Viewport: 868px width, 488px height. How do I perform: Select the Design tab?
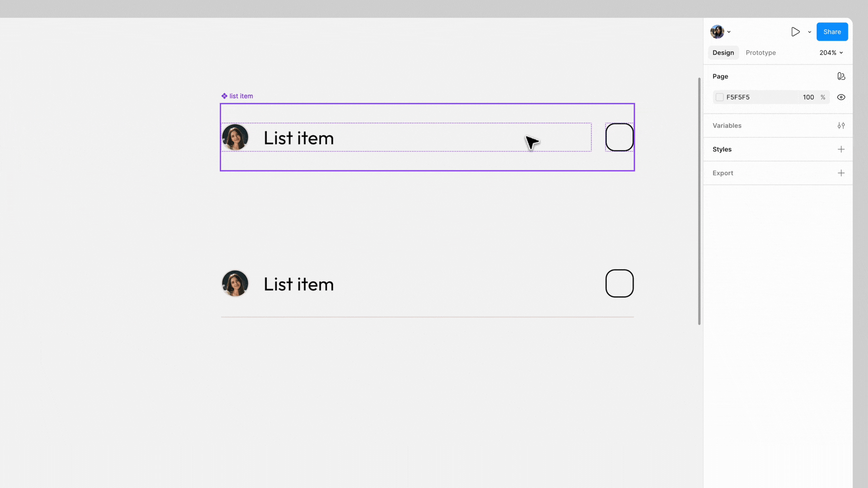(723, 53)
